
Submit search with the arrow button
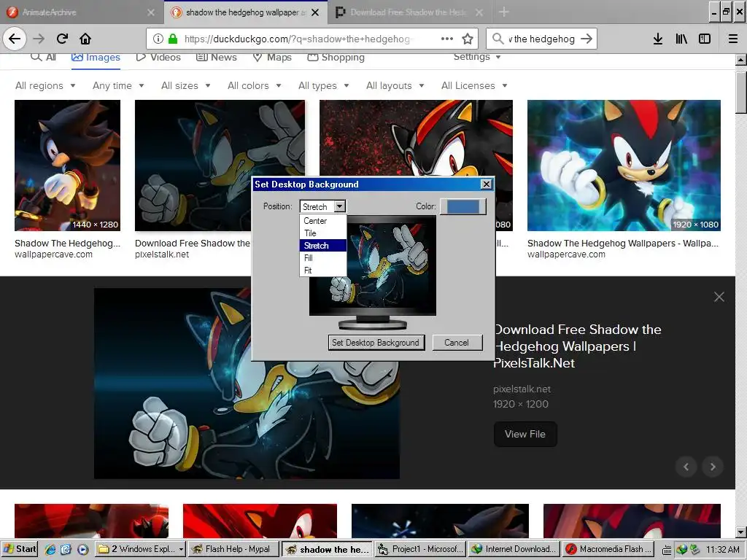(587, 39)
